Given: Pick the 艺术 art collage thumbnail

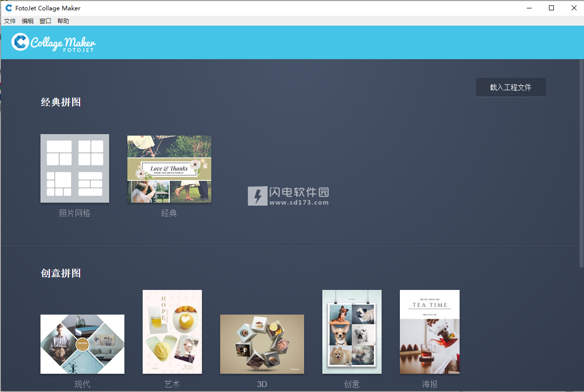Looking at the screenshot, I should click(x=172, y=331).
